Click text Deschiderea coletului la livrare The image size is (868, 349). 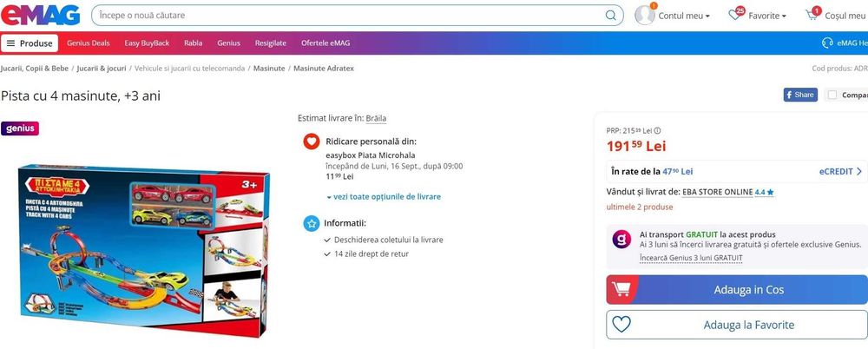(x=389, y=240)
